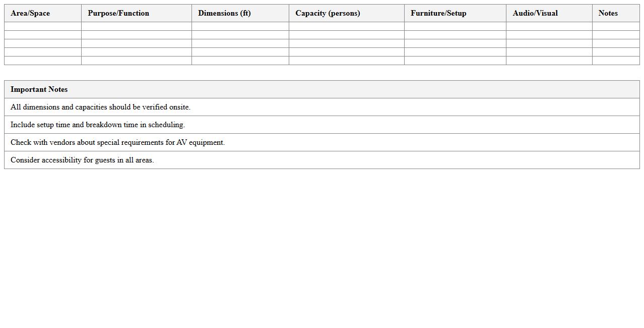Viewport: 644px width, 328px height.
Task: Click first empty cell under Dimensions (ft)
Action: tap(240, 26)
